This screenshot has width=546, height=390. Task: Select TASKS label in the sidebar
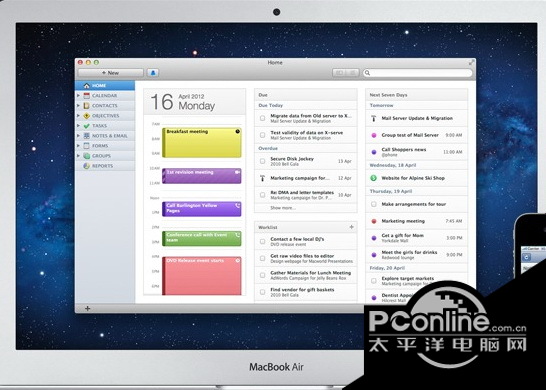pos(99,126)
